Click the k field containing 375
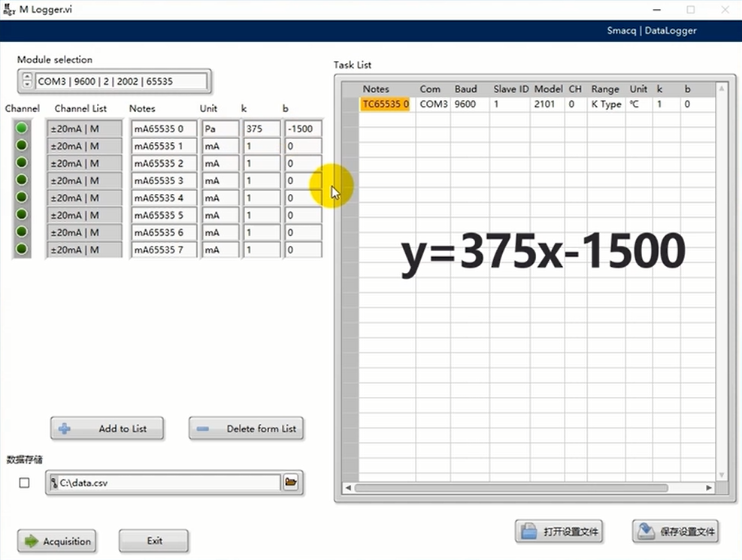Image resolution: width=742 pixels, height=560 pixels. coord(262,129)
